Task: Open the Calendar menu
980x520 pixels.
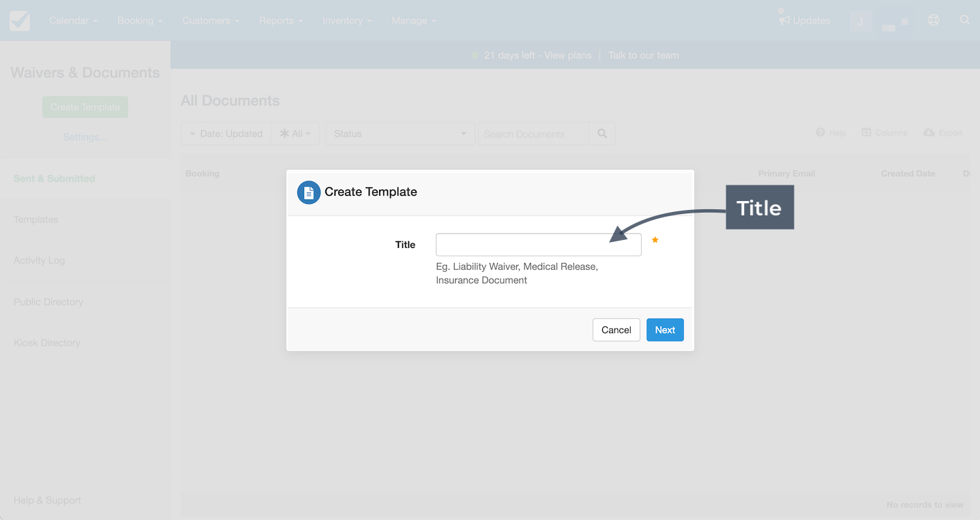Action: pos(73,20)
